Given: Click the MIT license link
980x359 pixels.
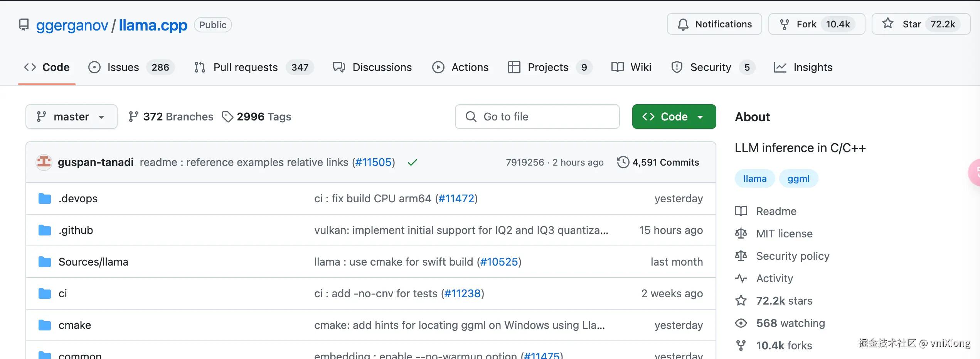Looking at the screenshot, I should (784, 234).
